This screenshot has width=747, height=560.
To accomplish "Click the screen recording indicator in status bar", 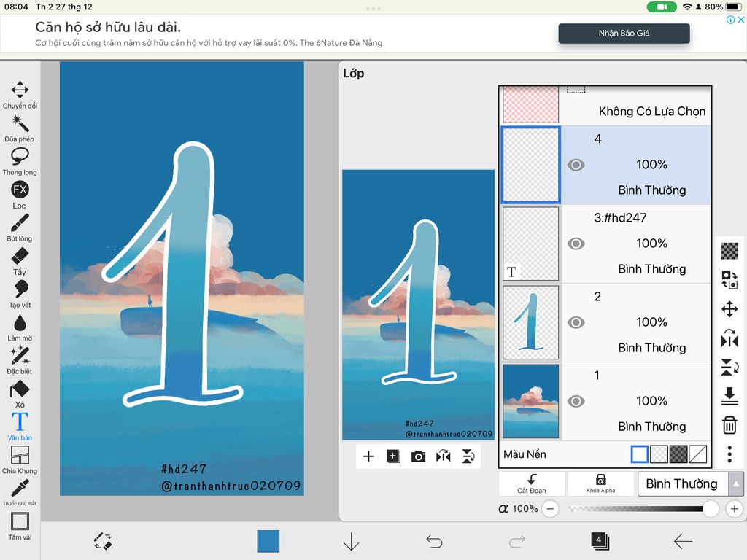I will [662, 7].
